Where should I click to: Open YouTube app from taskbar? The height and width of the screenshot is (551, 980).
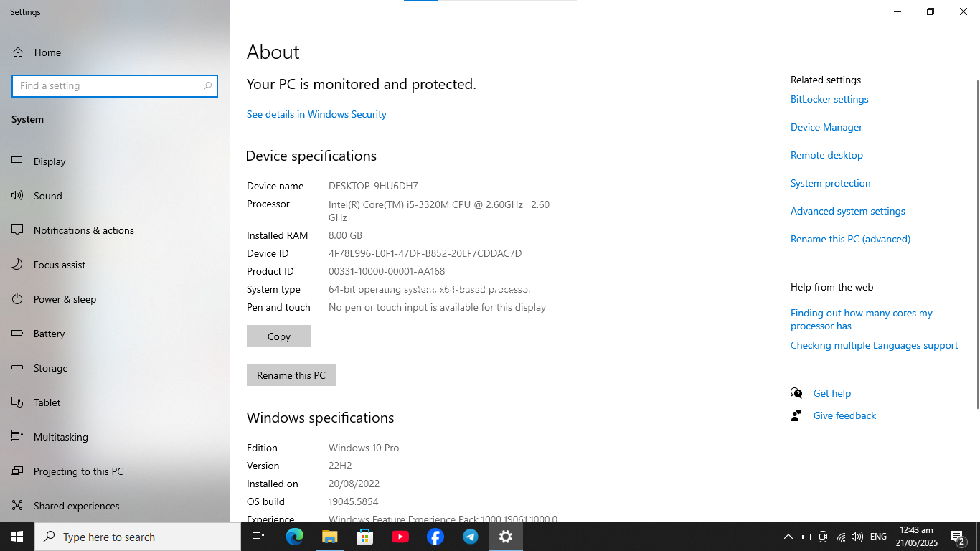(x=400, y=537)
